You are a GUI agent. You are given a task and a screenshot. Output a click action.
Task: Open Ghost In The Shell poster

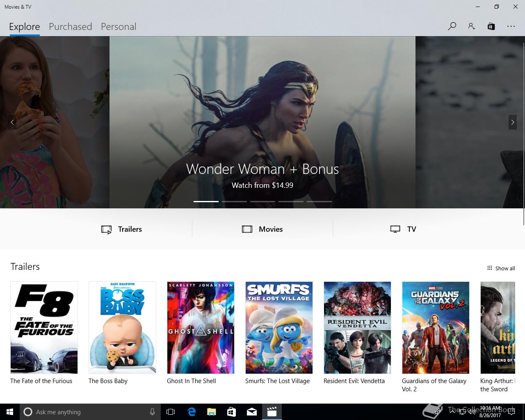201,328
